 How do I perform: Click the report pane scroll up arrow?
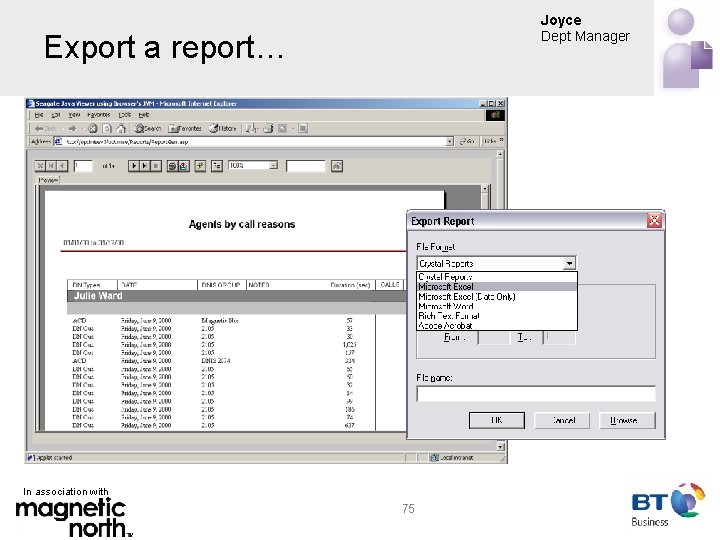[x=485, y=189]
